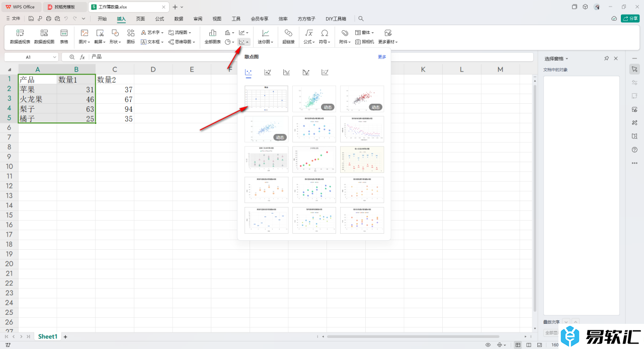The image size is (644, 349).
Task: Select the Sheet1 worksheet tab
Action: pyautogui.click(x=48, y=336)
